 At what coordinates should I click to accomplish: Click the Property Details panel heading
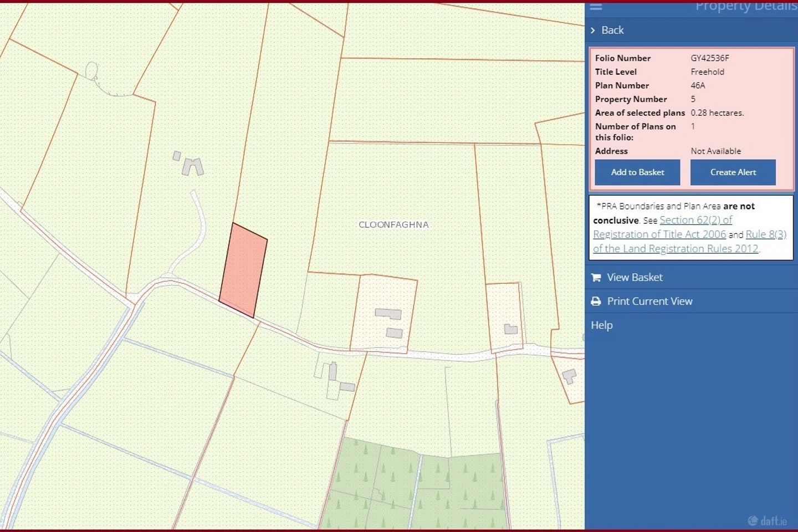point(745,7)
